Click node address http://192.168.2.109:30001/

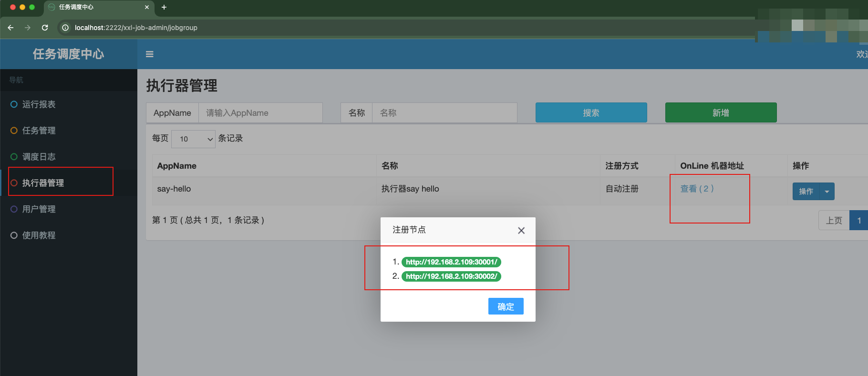[451, 262]
